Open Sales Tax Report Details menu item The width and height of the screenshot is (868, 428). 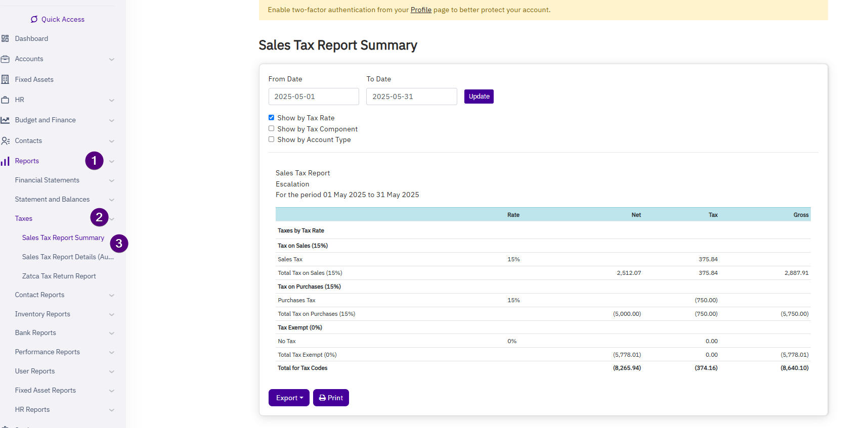68,257
